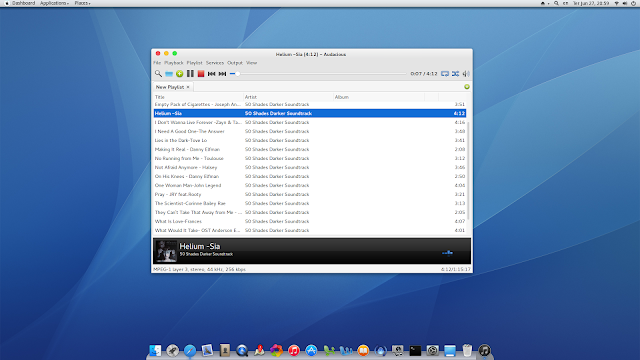Click the top bar search magnifier icon
The height and width of the screenshot is (360, 640).
(x=556, y=3)
